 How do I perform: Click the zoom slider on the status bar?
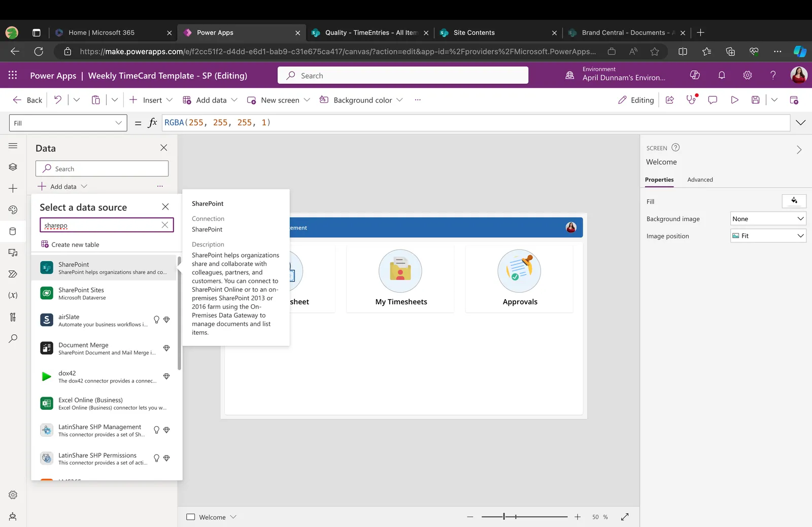coord(524,517)
